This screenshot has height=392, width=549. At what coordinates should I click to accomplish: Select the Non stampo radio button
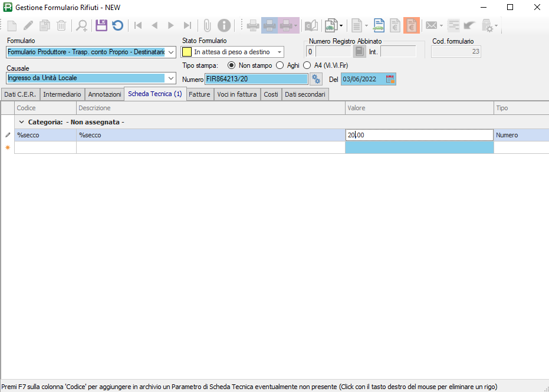231,65
